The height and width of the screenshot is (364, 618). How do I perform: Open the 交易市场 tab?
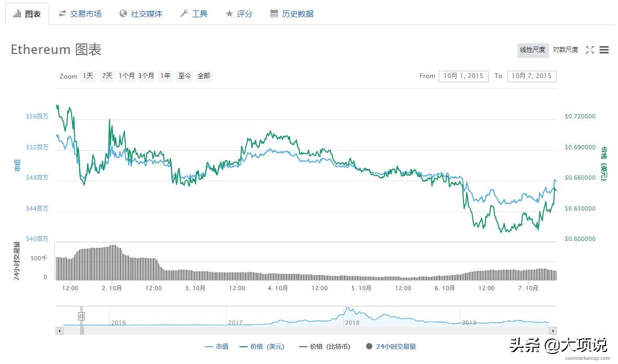(x=80, y=14)
